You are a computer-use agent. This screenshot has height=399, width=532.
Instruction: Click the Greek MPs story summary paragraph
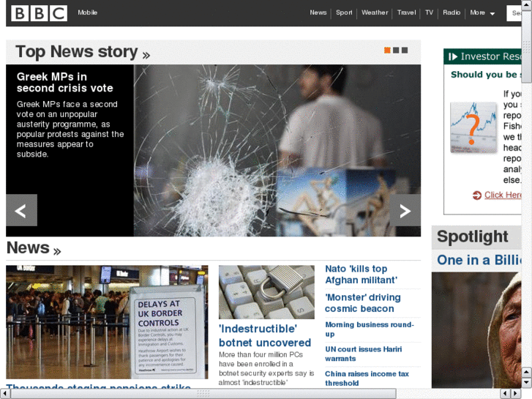click(70, 129)
